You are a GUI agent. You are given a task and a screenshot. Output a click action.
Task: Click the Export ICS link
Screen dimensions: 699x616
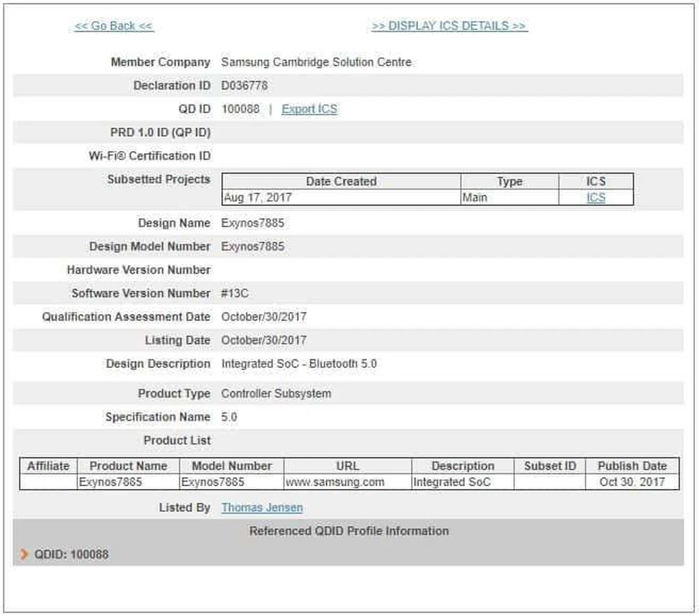[309, 109]
